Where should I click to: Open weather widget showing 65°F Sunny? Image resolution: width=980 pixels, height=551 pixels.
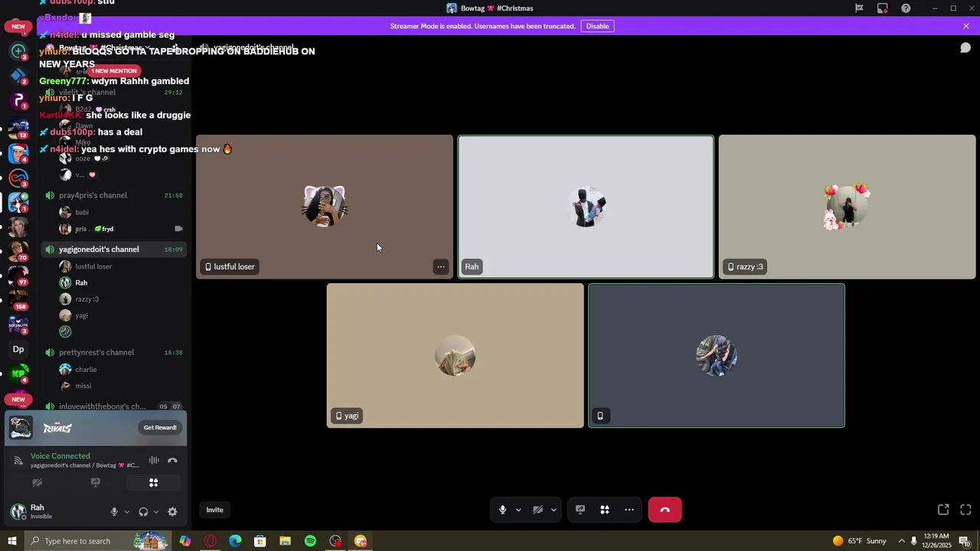pos(859,541)
